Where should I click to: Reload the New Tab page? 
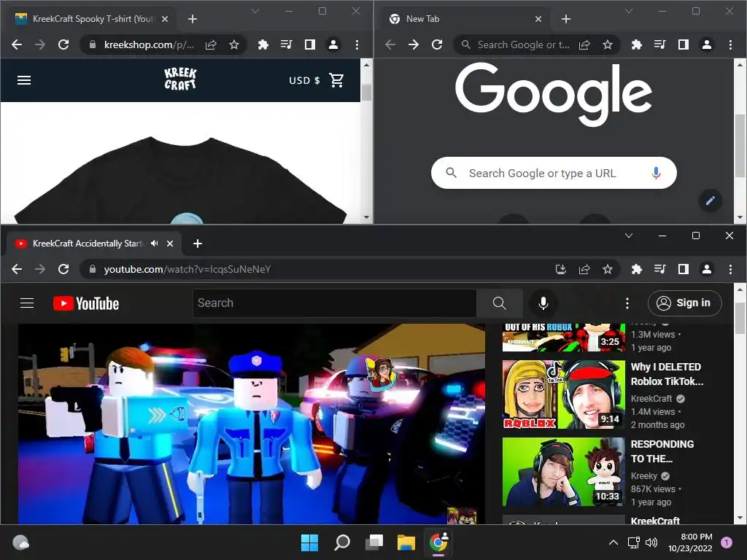pyautogui.click(x=437, y=44)
